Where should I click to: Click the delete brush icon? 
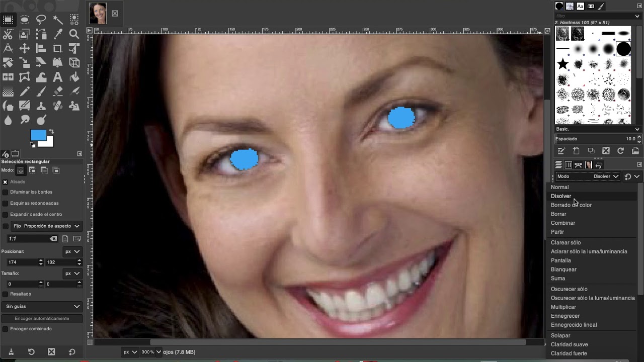(x=606, y=151)
